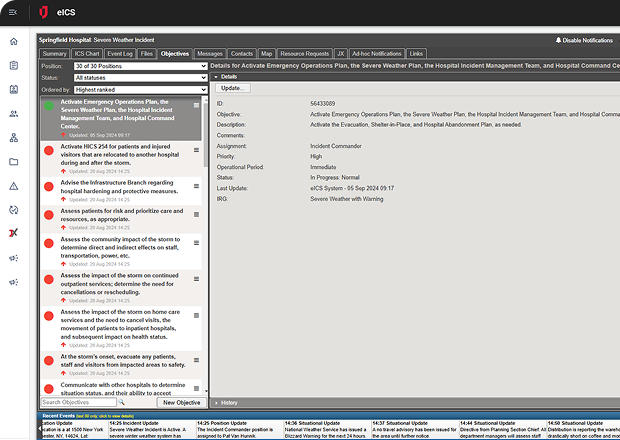
Task: Disable Notifications bell toggle
Action: click(x=584, y=40)
